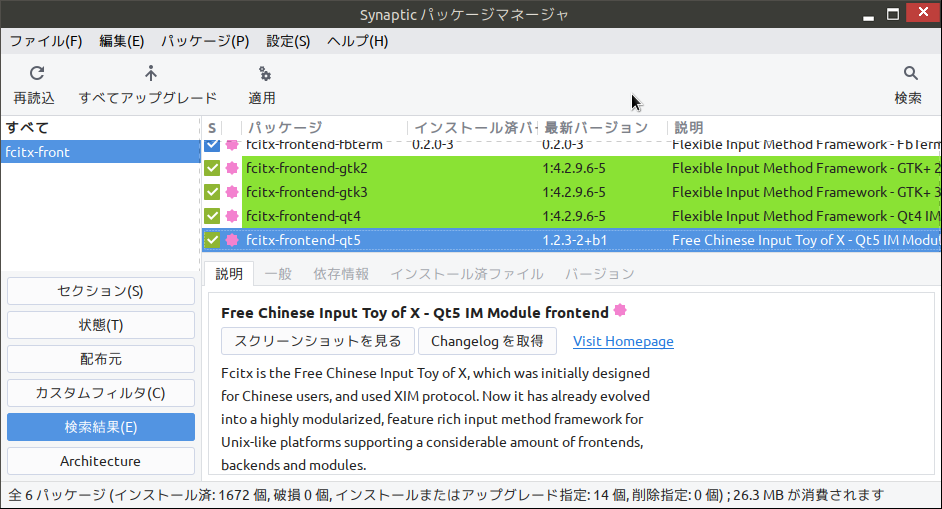Toggle status checkbox for fcitx-frontend-fbterm
Screen dimensions: 942x509
coord(212,145)
